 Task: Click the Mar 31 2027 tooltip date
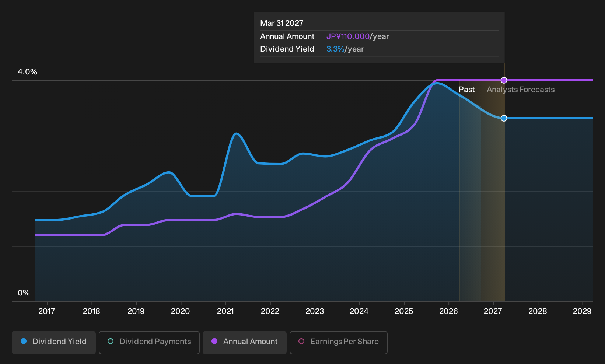282,23
